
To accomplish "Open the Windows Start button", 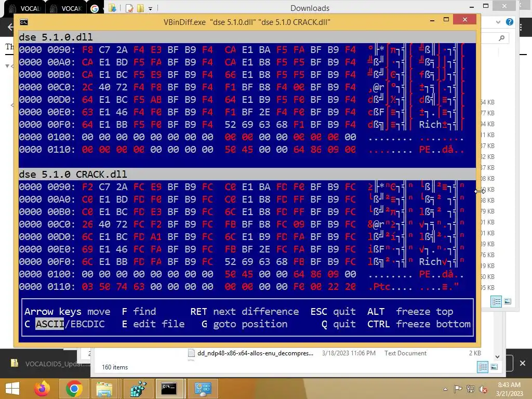I will click(x=12, y=389).
